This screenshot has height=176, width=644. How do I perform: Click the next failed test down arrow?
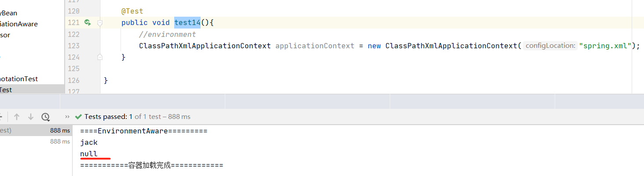pos(31,117)
